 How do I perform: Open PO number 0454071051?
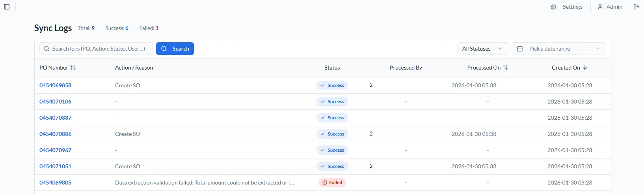56,166
